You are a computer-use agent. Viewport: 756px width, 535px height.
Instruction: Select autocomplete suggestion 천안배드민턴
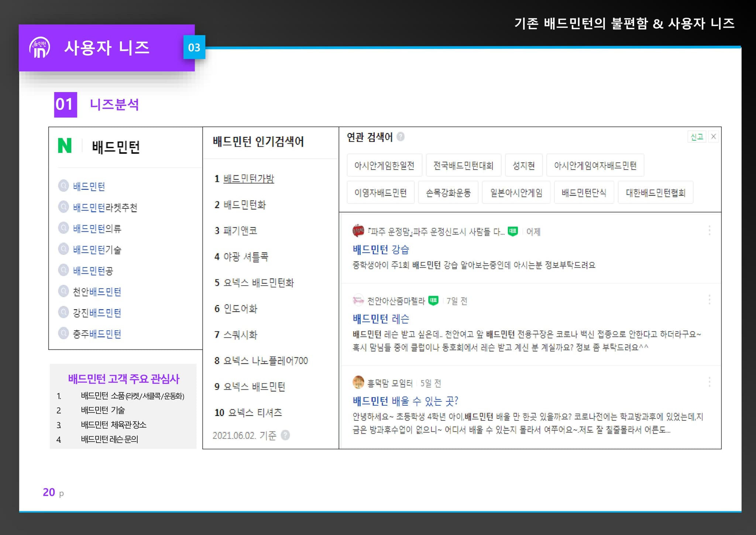point(97,292)
